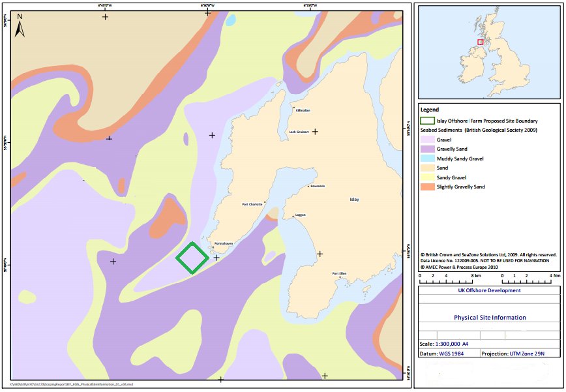Pick the Gravel legend color swatch
This screenshot has width=566, height=392.
click(x=427, y=140)
